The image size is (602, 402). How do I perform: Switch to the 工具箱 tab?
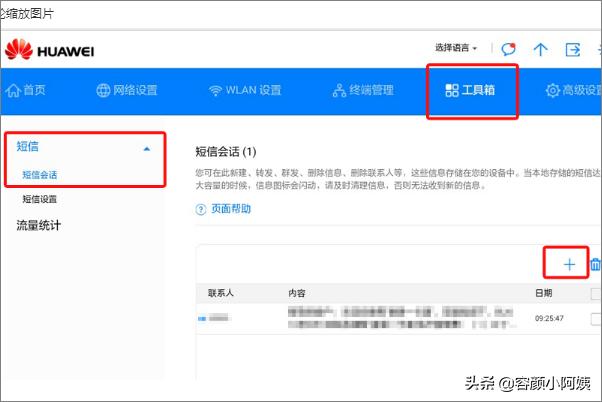(x=470, y=90)
